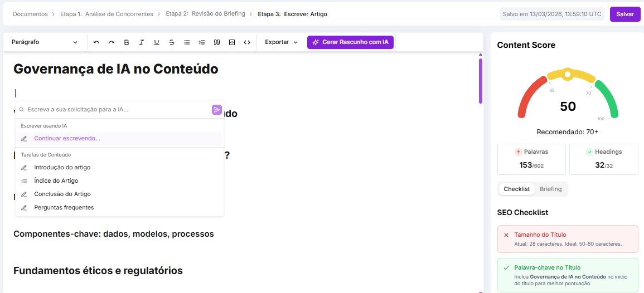Select Continuar escrevendo option
This screenshot has height=293, width=644.
67,139
